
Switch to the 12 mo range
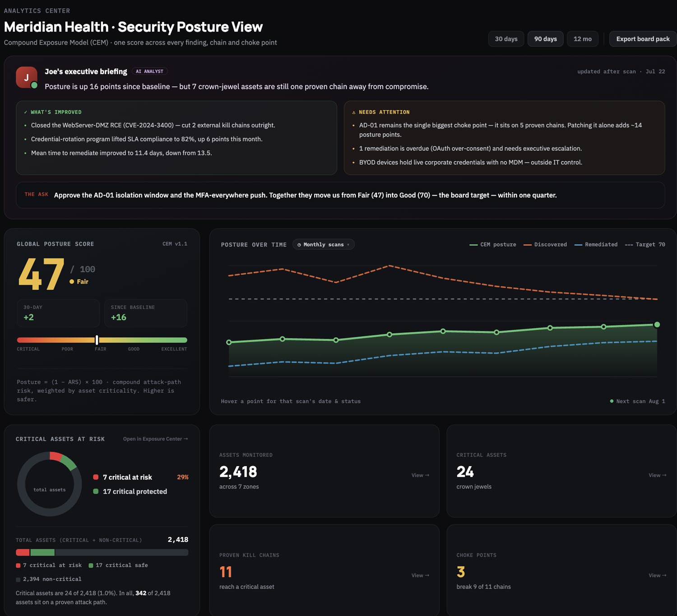(x=582, y=39)
